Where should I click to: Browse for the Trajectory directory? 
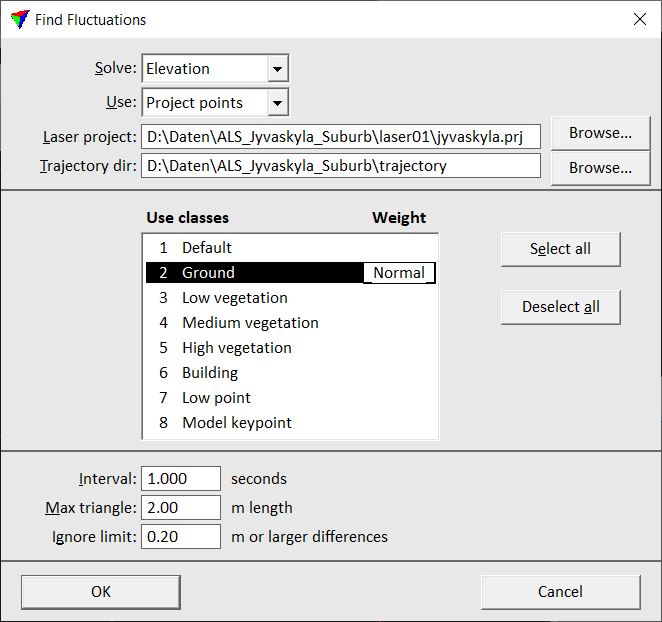click(600, 168)
